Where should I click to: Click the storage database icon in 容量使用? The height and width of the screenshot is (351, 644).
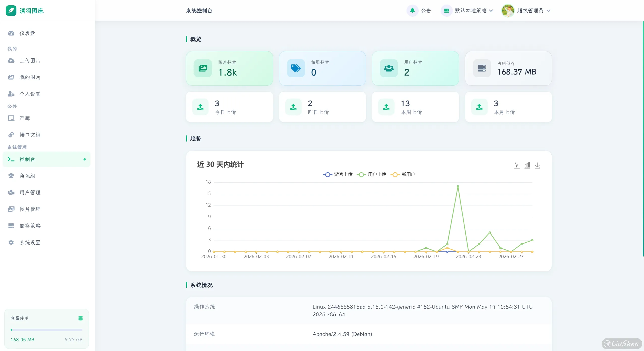pos(80,318)
